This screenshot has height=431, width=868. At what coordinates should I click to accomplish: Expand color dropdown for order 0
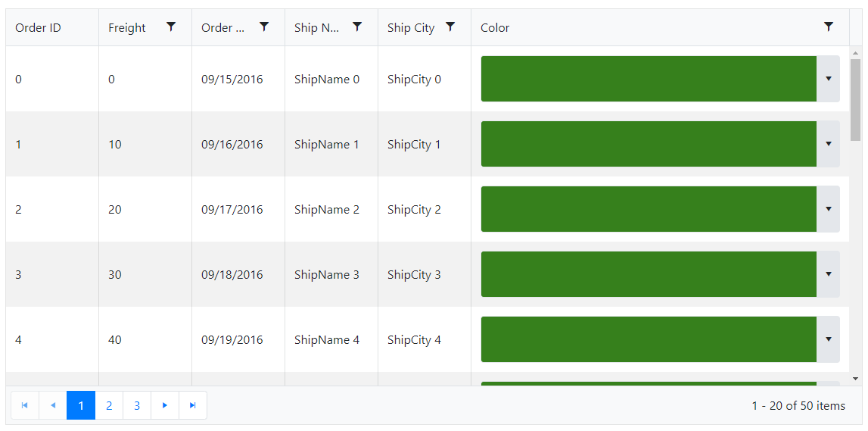(x=828, y=79)
